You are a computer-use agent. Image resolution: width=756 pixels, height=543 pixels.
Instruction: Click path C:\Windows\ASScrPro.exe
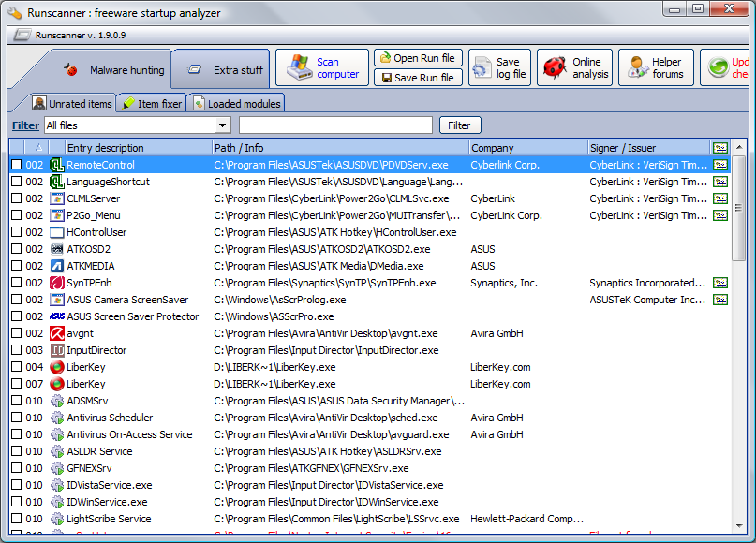(274, 316)
